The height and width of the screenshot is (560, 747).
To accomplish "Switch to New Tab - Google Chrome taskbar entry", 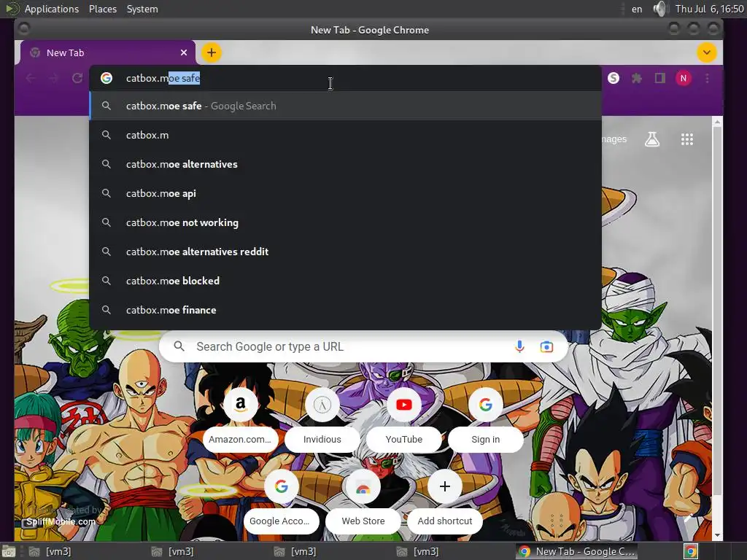I will pos(577,551).
